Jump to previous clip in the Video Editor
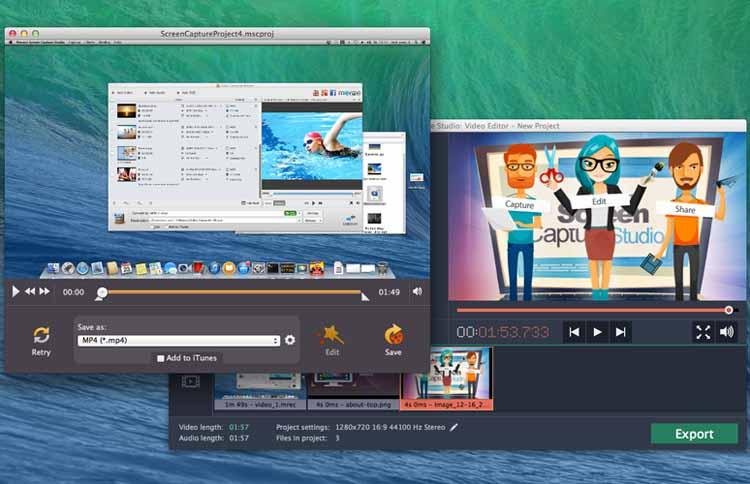The height and width of the screenshot is (484, 750). [x=574, y=332]
